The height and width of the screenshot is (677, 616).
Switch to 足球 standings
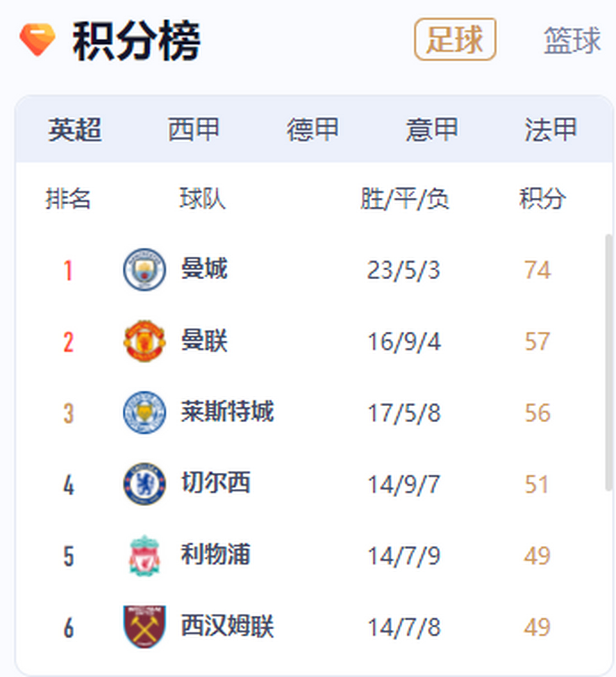tap(455, 40)
